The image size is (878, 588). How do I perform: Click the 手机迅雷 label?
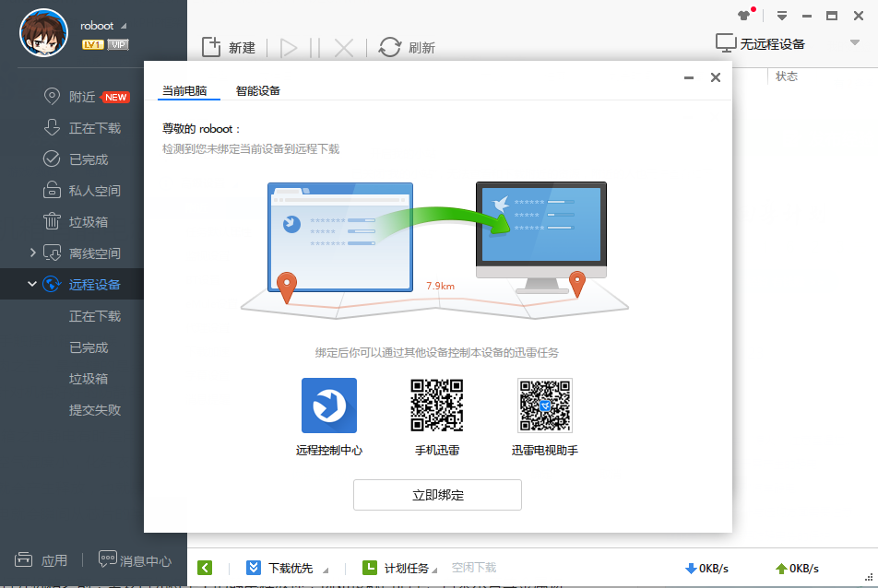point(437,451)
